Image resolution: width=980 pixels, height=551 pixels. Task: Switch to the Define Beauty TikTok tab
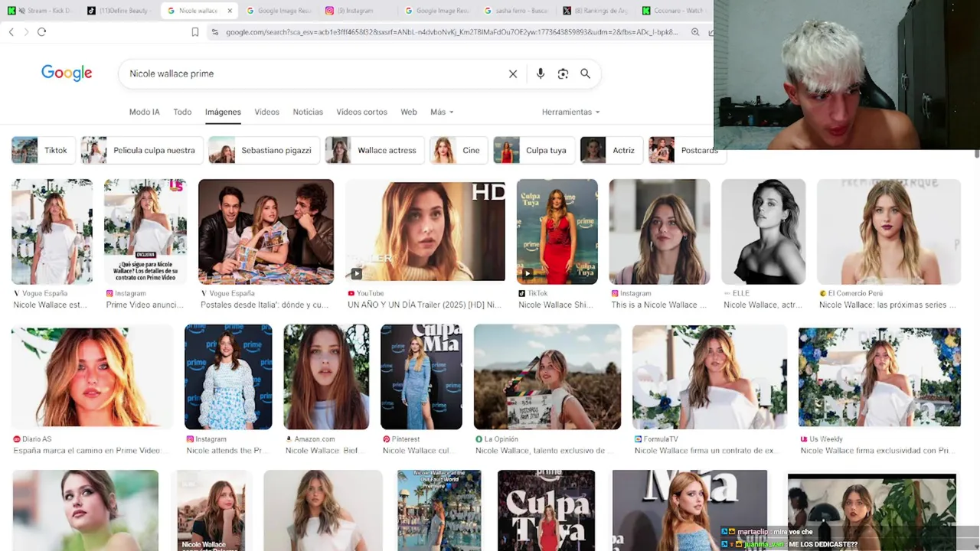[119, 11]
